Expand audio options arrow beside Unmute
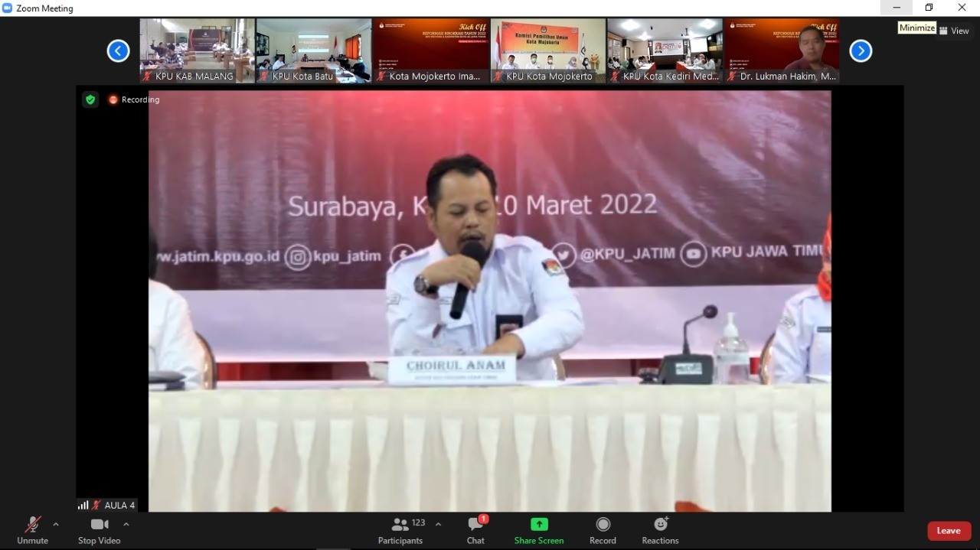 [56, 525]
